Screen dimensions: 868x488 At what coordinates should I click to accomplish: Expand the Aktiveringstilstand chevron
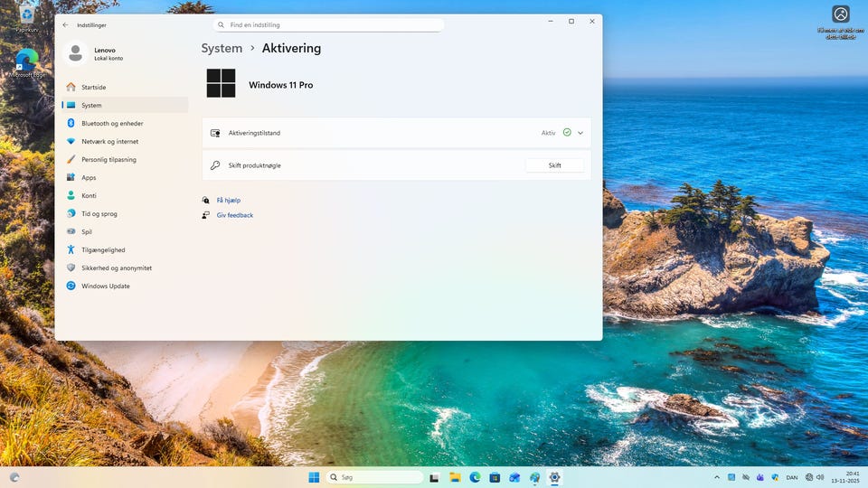(x=580, y=133)
